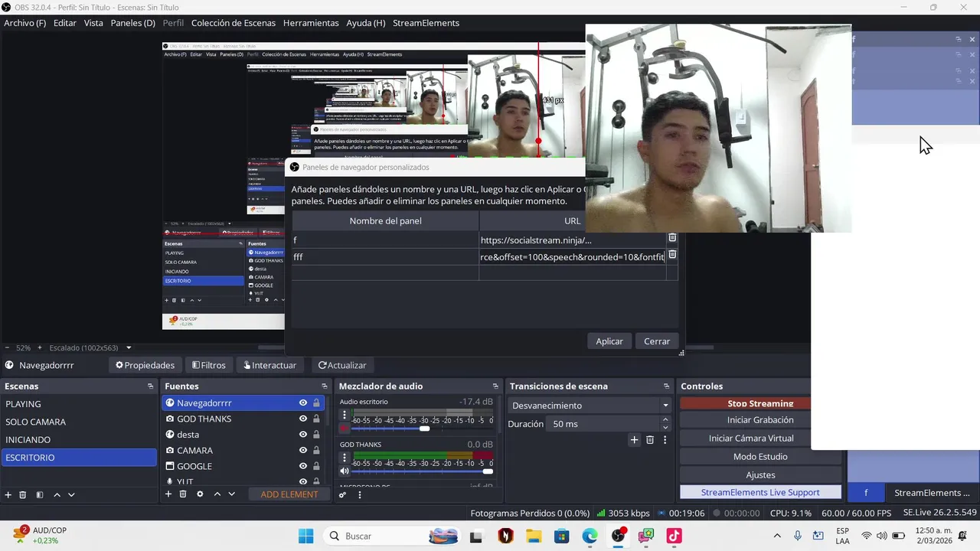
Task: Move the source down with the Fuentes down arrow
Action: 232,494
